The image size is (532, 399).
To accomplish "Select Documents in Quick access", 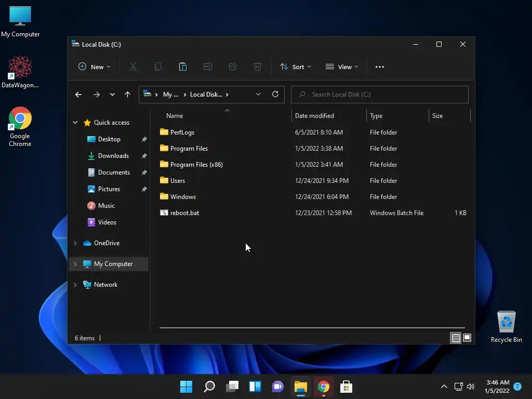I will (114, 172).
